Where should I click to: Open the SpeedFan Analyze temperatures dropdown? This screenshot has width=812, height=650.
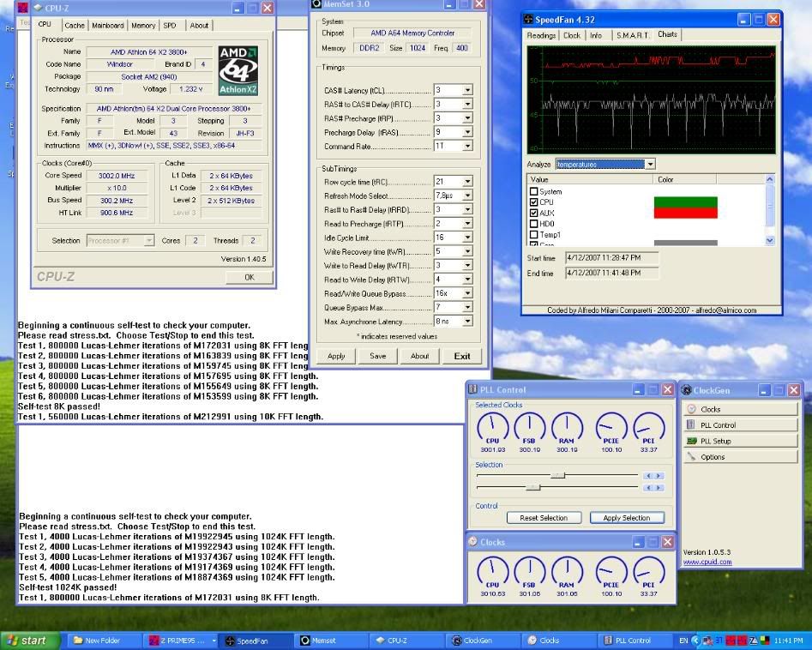(649, 164)
